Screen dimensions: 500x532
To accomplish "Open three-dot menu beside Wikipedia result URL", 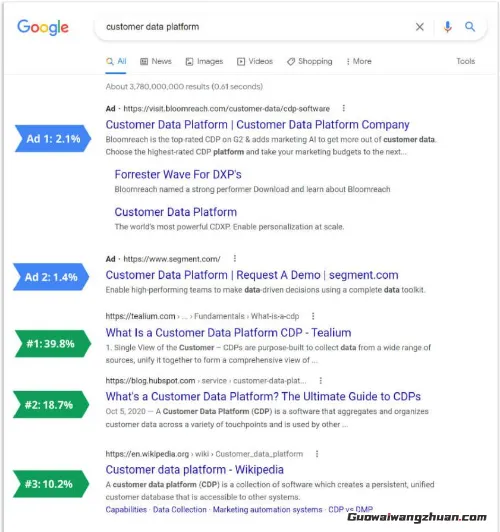I will pyautogui.click(x=317, y=454).
